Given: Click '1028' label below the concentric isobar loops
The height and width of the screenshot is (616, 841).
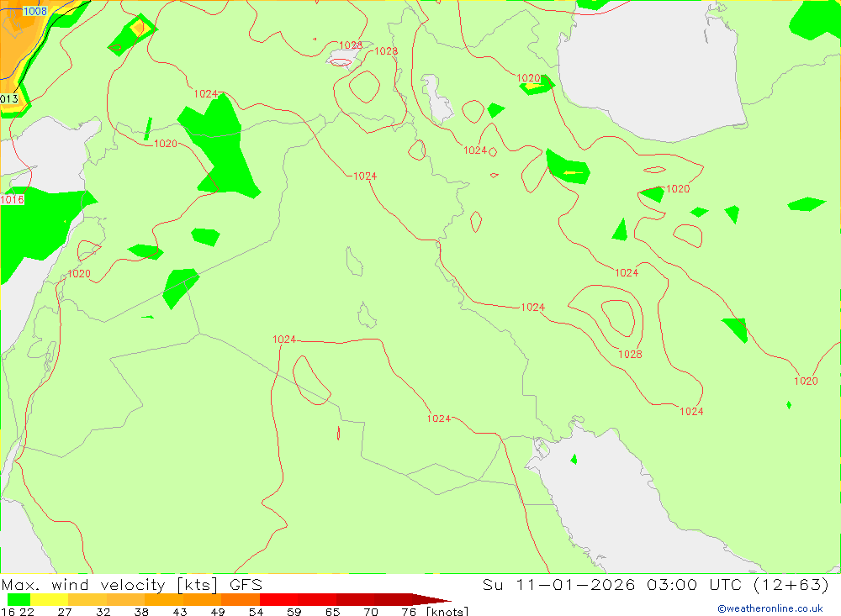Looking at the screenshot, I should pyautogui.click(x=630, y=354).
